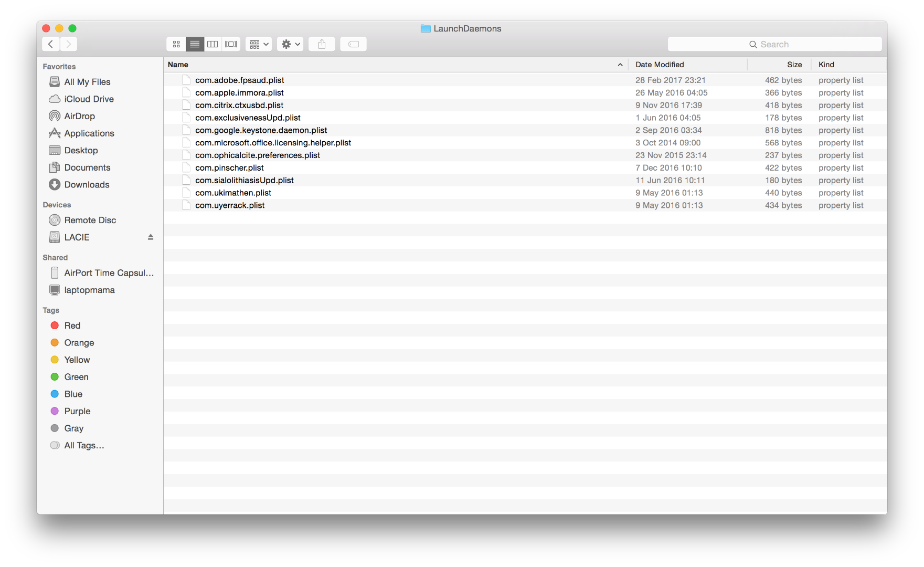Image resolution: width=924 pixels, height=567 pixels.
Task: Click the Edit Tags icon
Action: [x=353, y=44]
